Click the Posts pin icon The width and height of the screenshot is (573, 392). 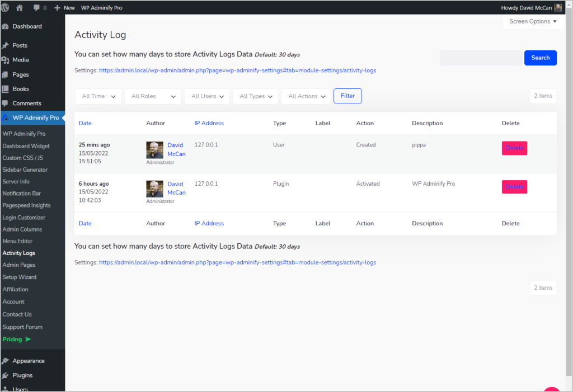(5, 45)
